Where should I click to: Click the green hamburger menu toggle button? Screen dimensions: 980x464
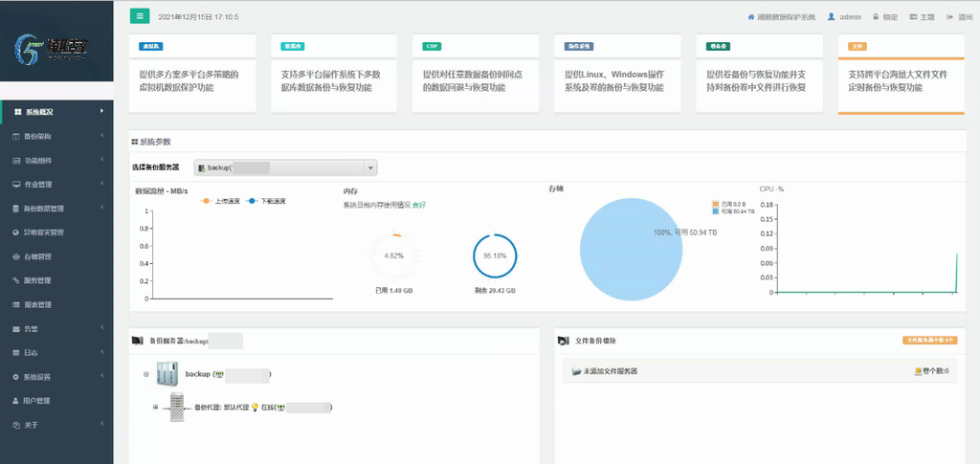coord(140,16)
